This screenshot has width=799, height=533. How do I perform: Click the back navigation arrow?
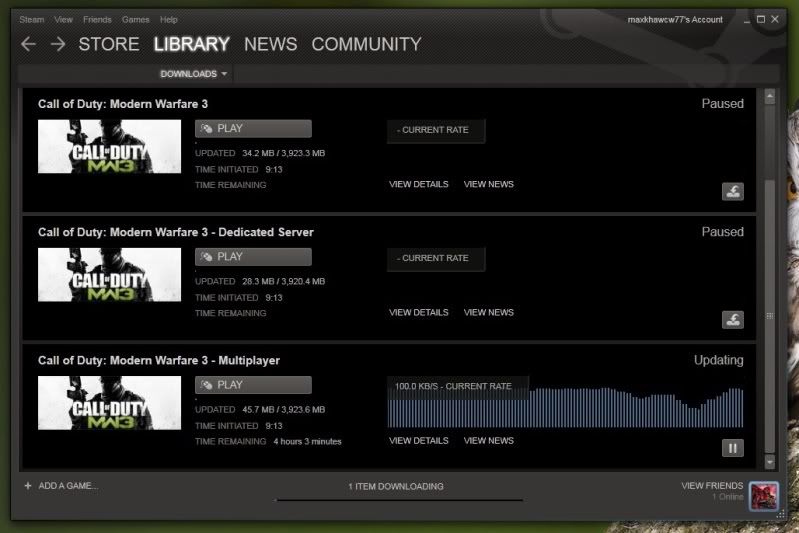click(28, 44)
